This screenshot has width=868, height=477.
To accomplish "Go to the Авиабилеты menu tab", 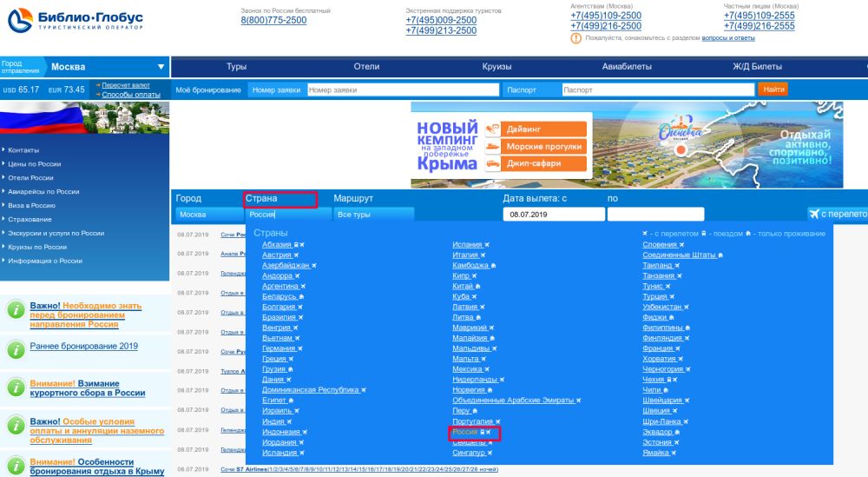I will point(627,67).
